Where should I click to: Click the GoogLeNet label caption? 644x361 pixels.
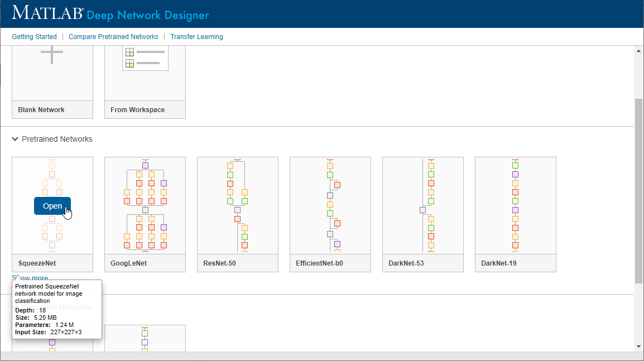[128, 263]
